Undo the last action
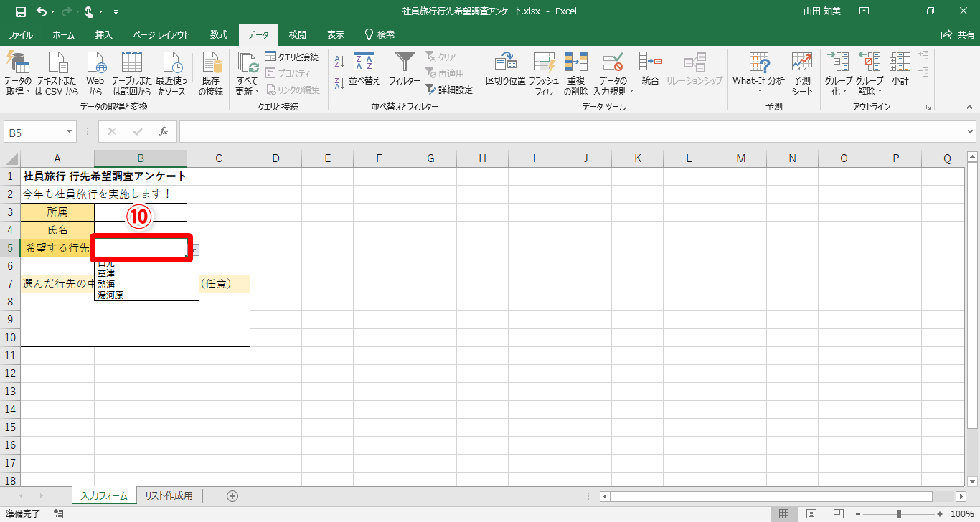This screenshot has width=980, height=522. point(41,11)
